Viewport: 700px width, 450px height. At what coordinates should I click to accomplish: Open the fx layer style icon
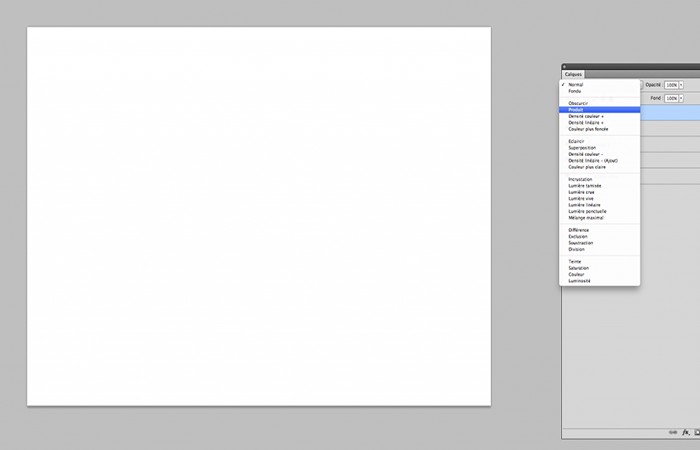[686, 433]
